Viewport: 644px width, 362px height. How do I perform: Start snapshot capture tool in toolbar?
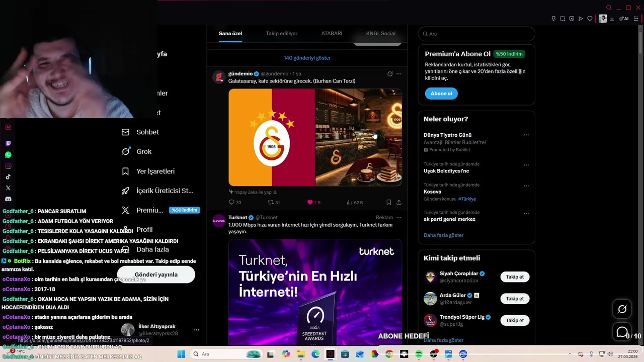click(x=562, y=19)
